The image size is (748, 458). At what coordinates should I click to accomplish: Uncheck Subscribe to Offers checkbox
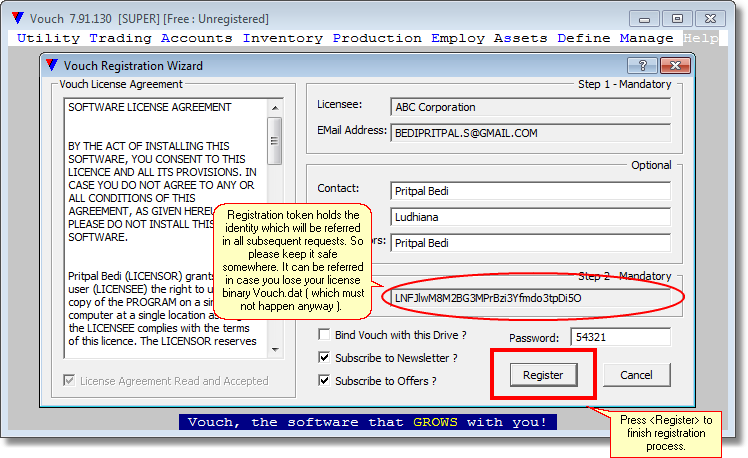[324, 380]
